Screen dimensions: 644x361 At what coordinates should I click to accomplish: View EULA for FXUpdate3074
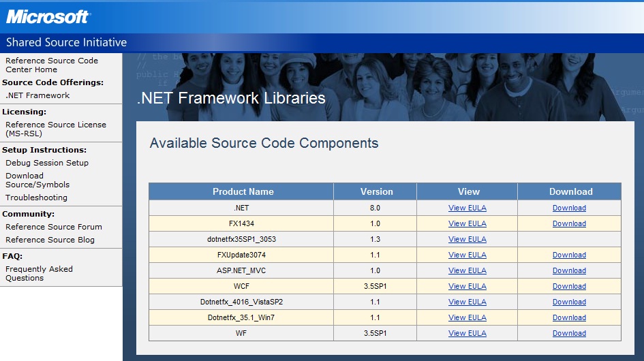[x=467, y=255]
